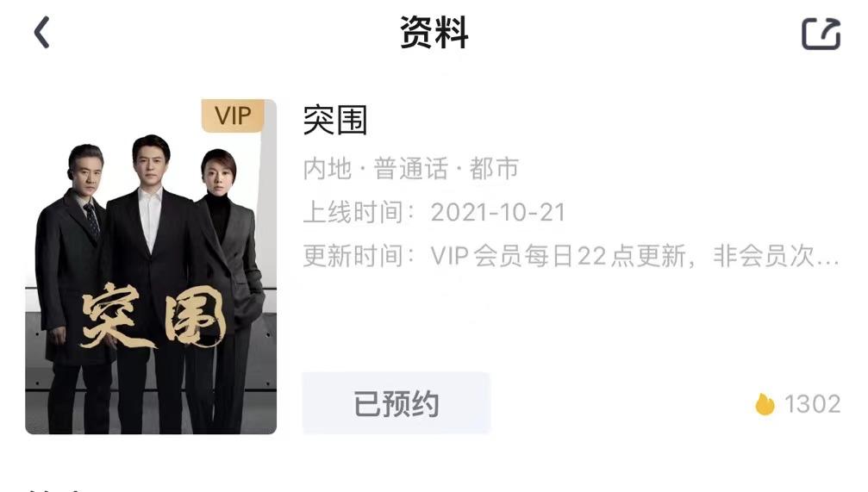Click the 资料 page header title
This screenshot has width=868, height=492.
click(434, 33)
